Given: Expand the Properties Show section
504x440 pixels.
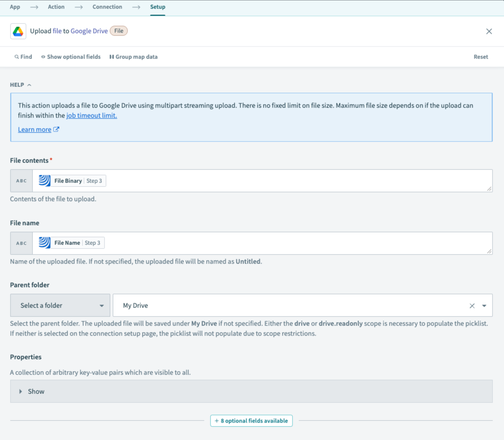Looking at the screenshot, I should (x=32, y=391).
